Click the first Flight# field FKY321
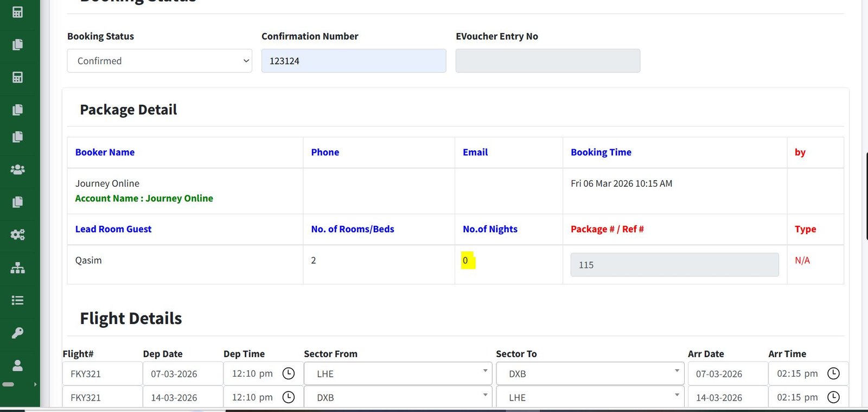868x412 pixels. point(102,373)
